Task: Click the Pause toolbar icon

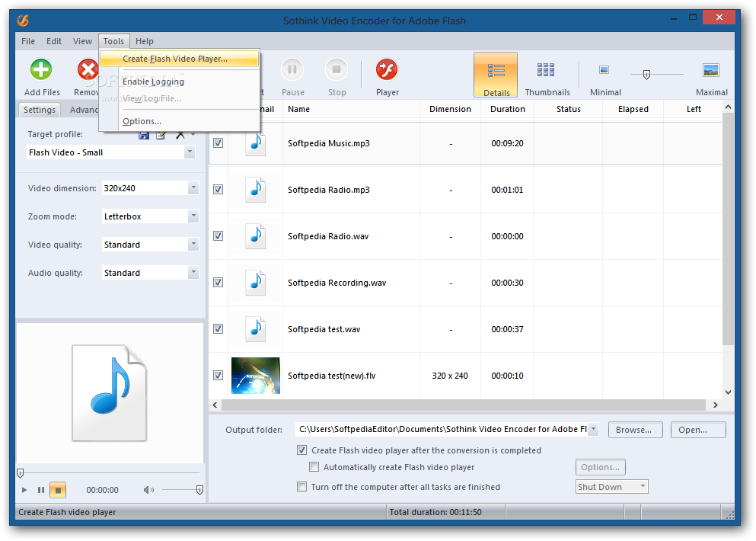Action: 292,69
